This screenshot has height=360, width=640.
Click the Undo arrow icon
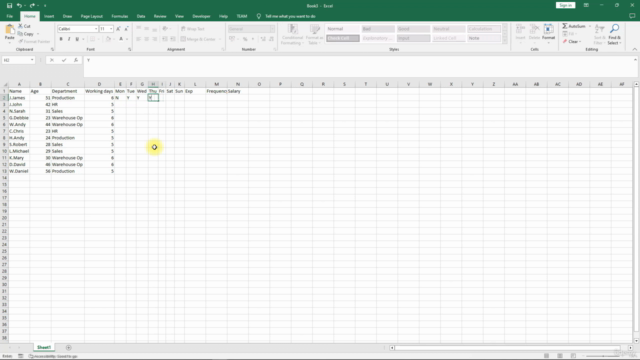(19, 6)
